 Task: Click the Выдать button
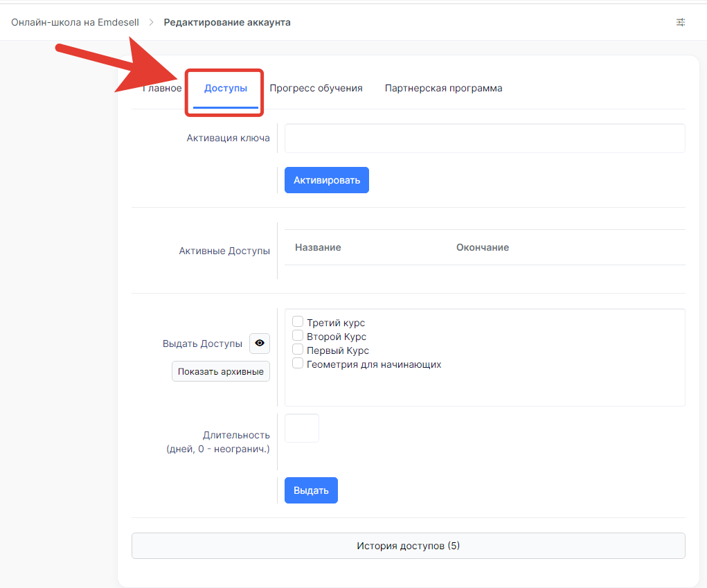click(311, 490)
